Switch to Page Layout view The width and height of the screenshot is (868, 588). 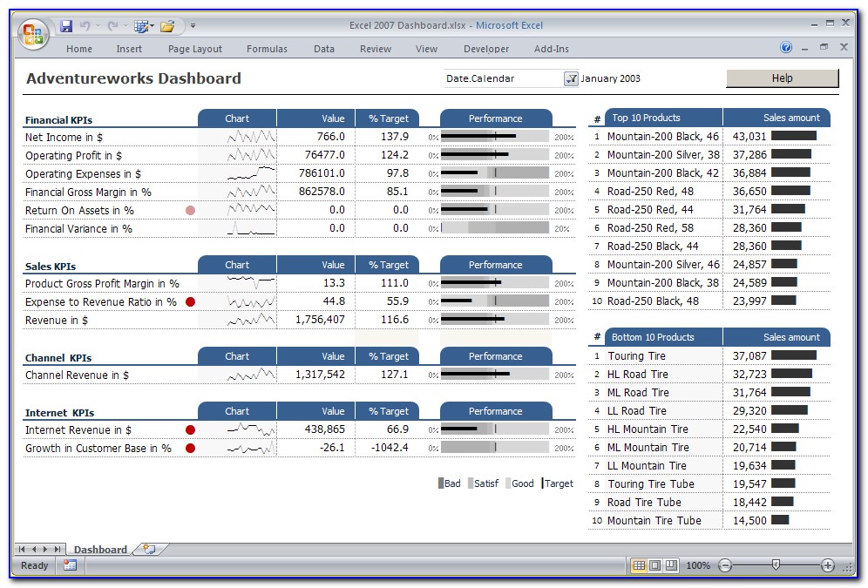pyautogui.click(x=654, y=565)
